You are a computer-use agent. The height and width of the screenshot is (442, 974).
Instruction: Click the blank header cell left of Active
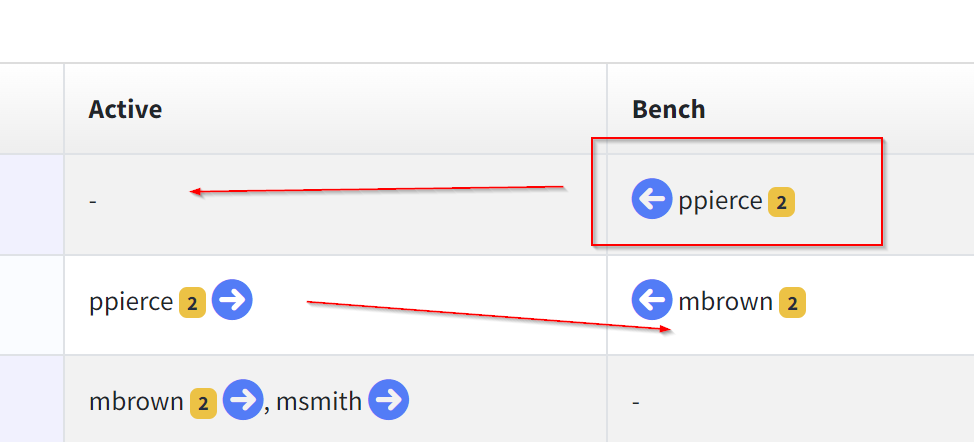tap(32, 109)
